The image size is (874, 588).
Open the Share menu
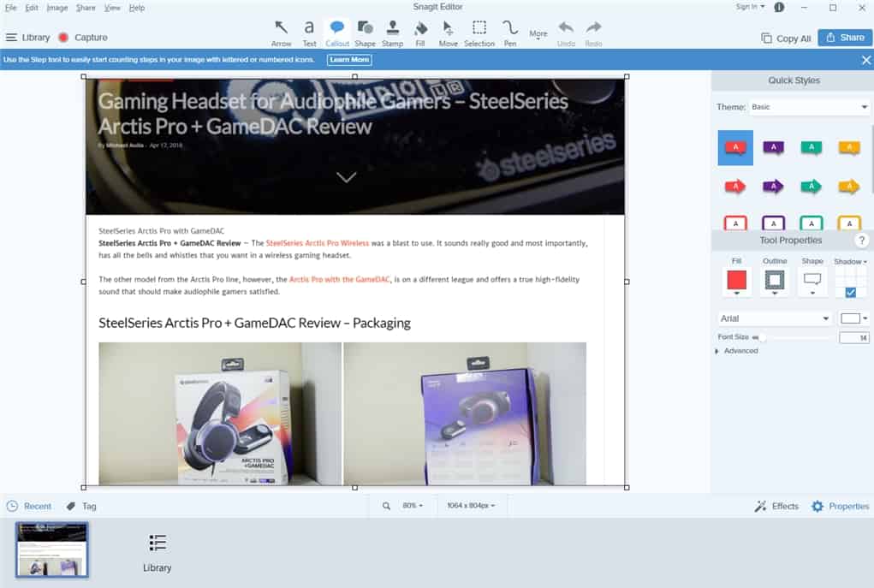[x=86, y=8]
